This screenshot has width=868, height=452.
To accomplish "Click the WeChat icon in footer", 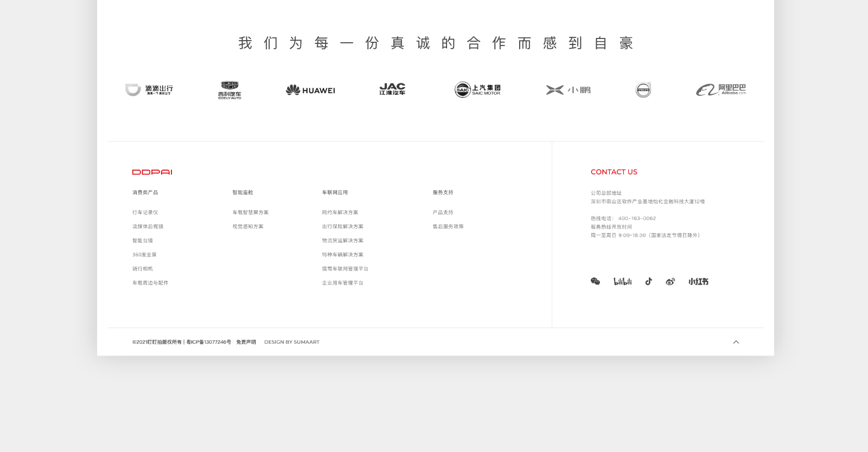I will [595, 281].
